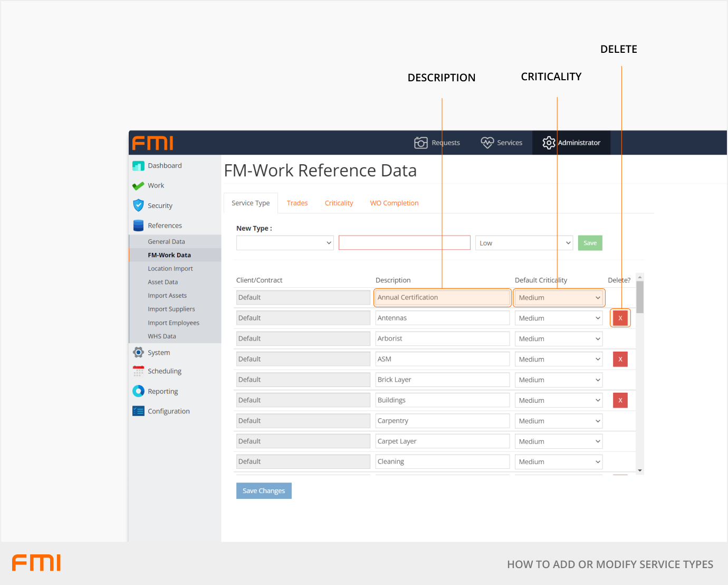The image size is (728, 585).
Task: Click the green Save button
Action: (x=590, y=243)
